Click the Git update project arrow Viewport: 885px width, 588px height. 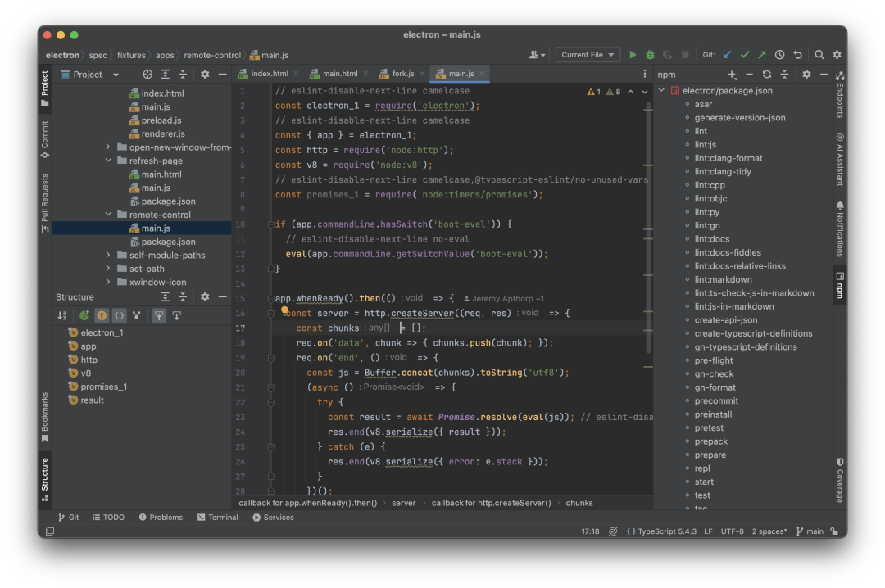(728, 55)
